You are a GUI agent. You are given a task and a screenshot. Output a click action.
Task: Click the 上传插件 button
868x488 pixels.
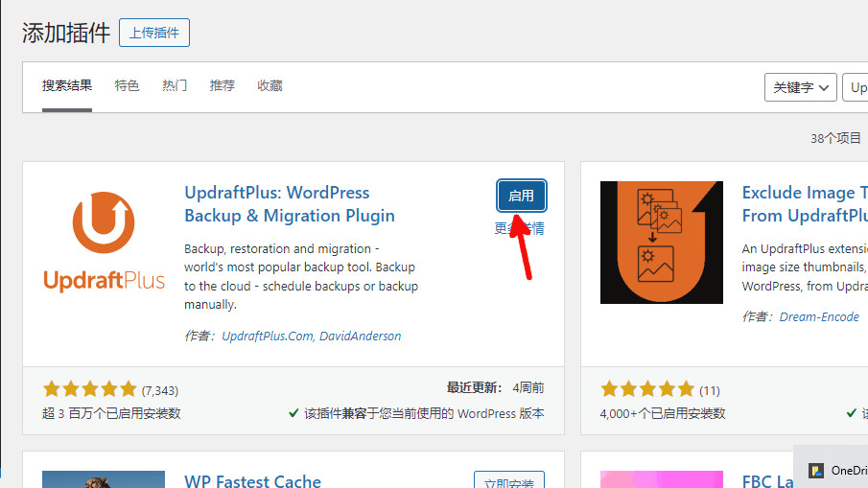(x=154, y=33)
